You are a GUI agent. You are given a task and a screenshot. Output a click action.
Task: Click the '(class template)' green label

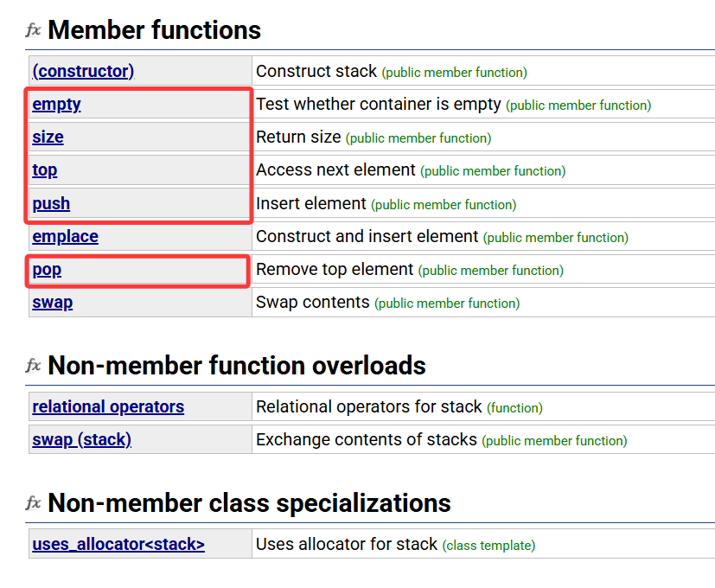pyautogui.click(x=488, y=546)
